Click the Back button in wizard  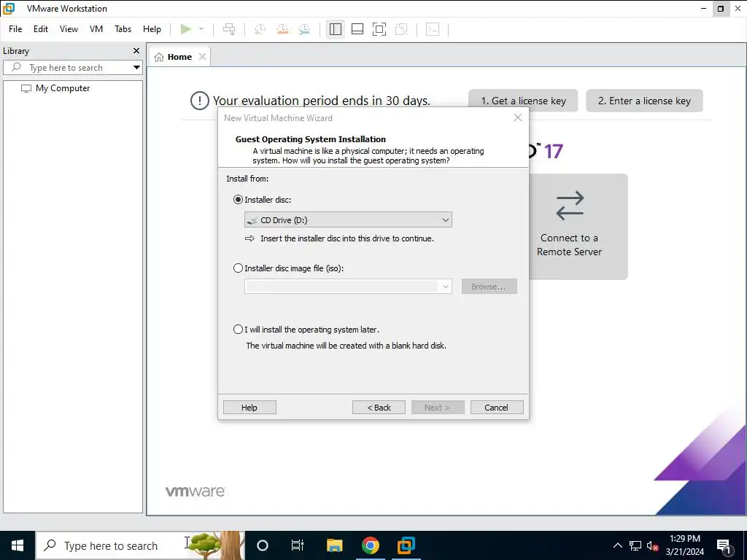(x=379, y=408)
